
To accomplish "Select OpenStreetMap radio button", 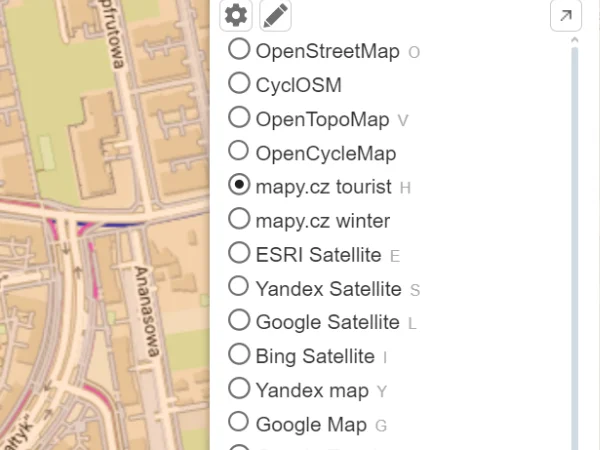I will coord(239,49).
